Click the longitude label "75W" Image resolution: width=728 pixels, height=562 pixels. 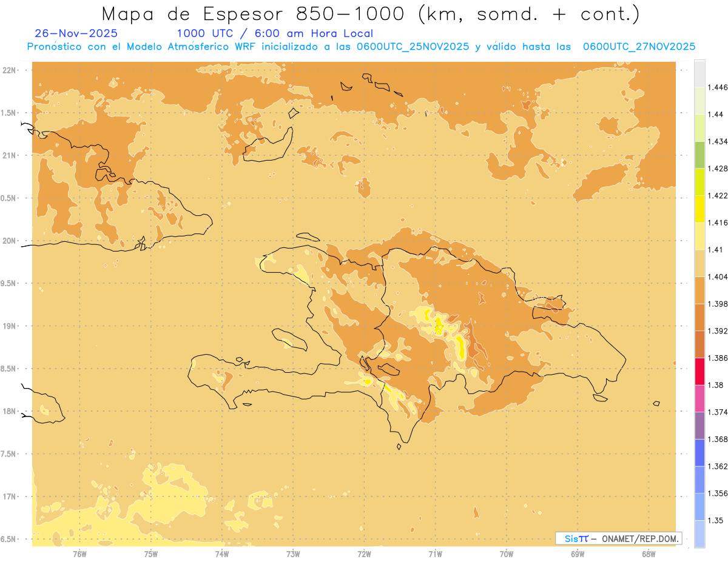tap(151, 554)
